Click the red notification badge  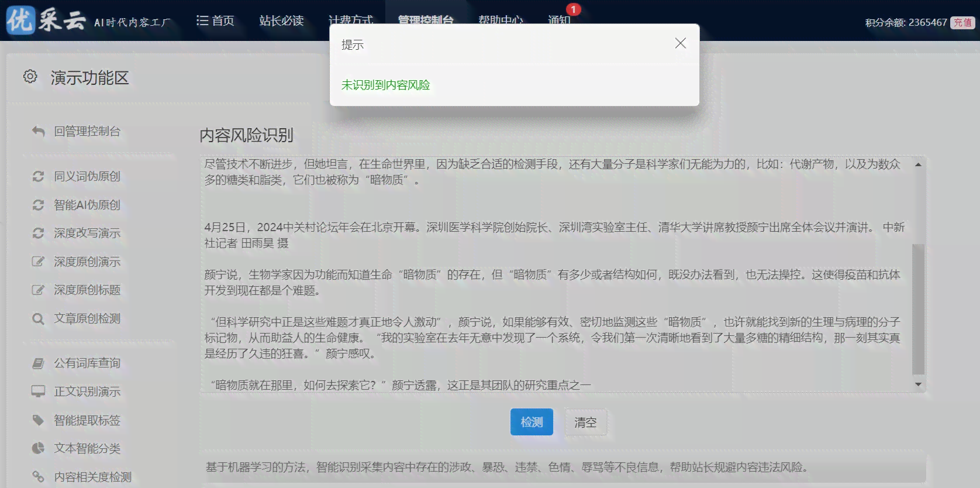[x=574, y=9]
